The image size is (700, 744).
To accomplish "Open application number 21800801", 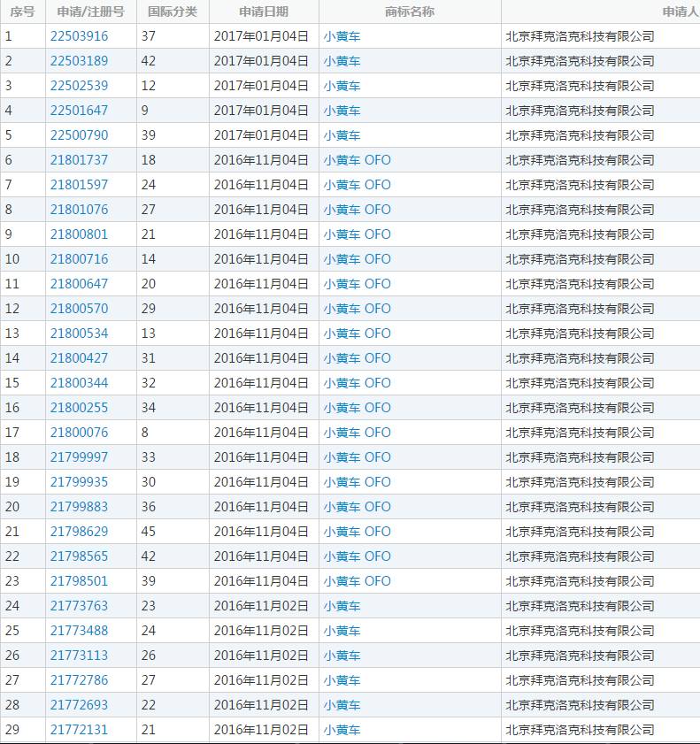I will [x=79, y=234].
